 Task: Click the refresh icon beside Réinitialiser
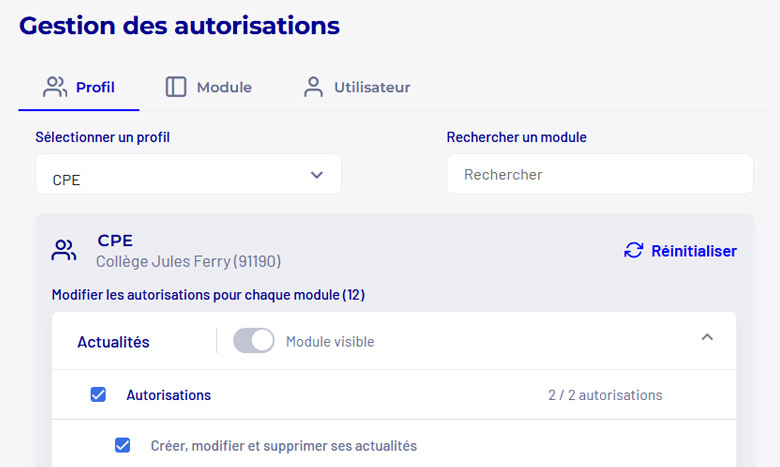pyautogui.click(x=633, y=250)
